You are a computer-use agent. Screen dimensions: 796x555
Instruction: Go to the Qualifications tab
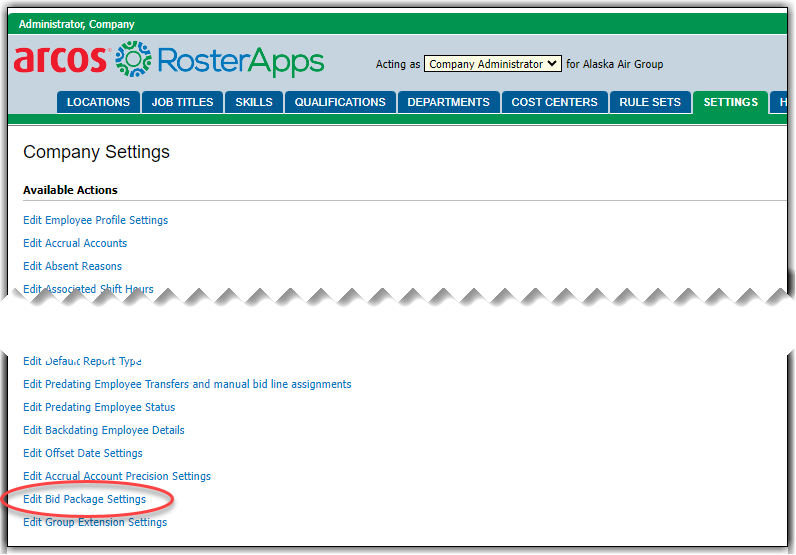point(340,102)
